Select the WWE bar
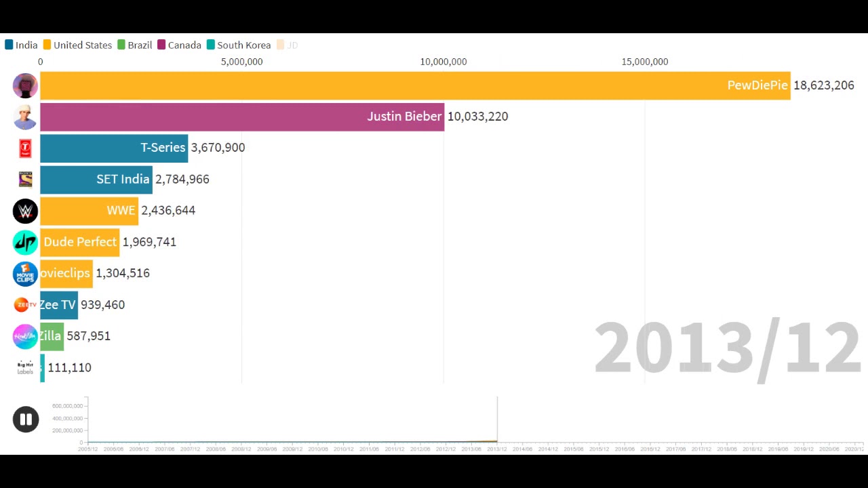 (x=89, y=211)
